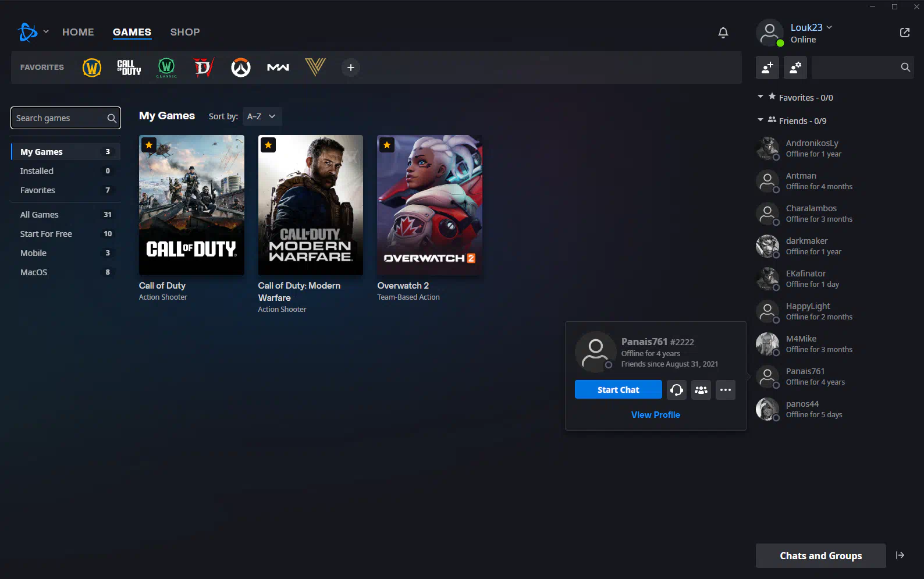The height and width of the screenshot is (579, 924).
Task: Open the Battle.net logo menu
Action: coord(27,32)
